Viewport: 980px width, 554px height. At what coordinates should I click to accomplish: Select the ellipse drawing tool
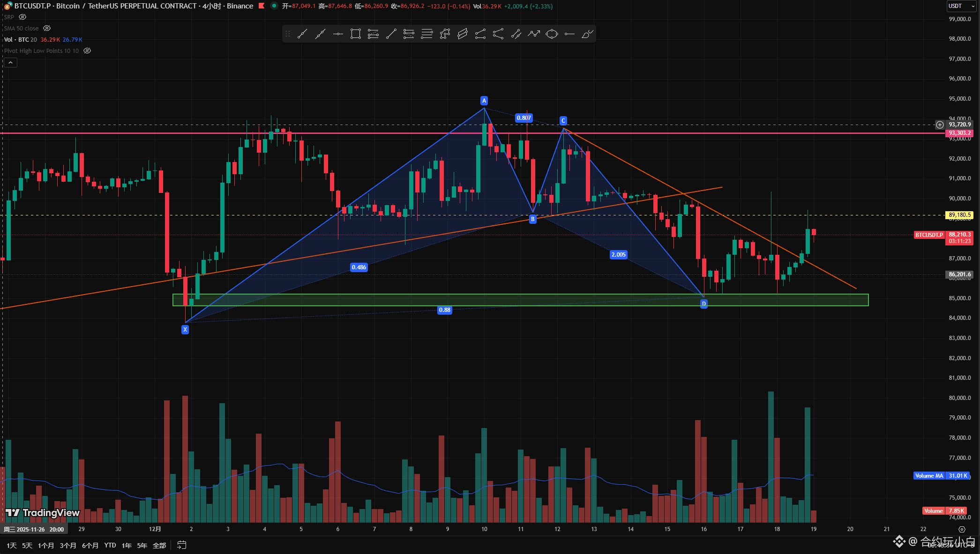point(552,34)
